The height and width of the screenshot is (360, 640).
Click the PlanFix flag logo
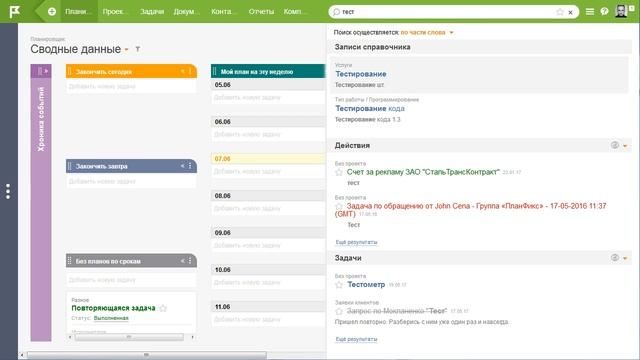[15, 12]
